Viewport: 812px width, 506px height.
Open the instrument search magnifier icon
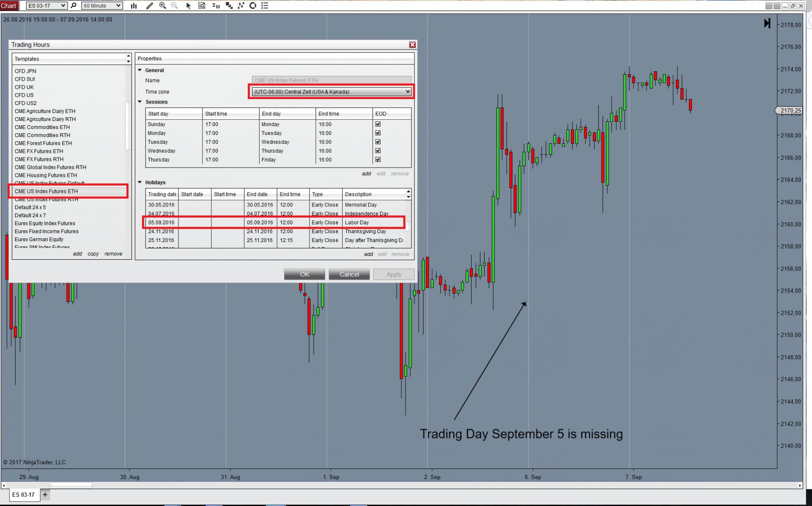point(74,5)
